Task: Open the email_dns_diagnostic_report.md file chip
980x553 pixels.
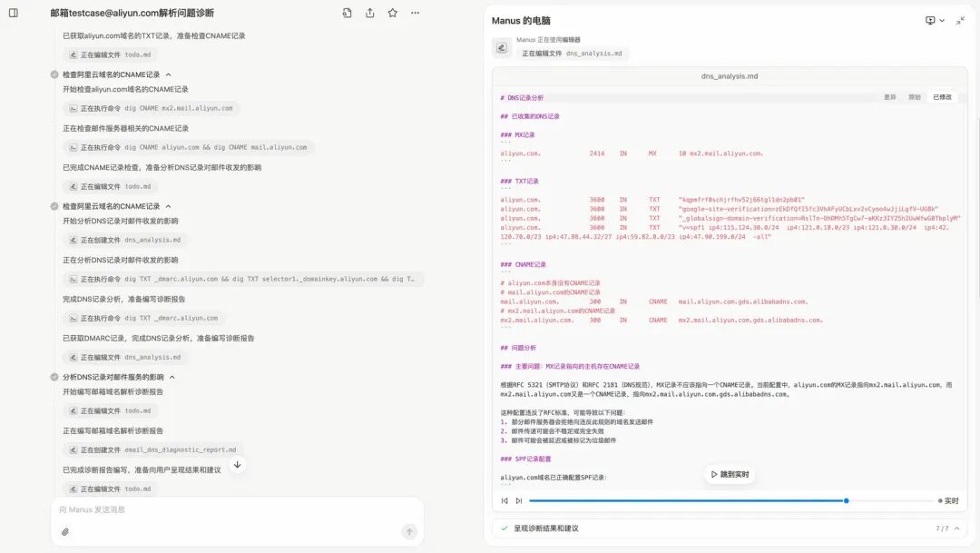Action: 152,449
